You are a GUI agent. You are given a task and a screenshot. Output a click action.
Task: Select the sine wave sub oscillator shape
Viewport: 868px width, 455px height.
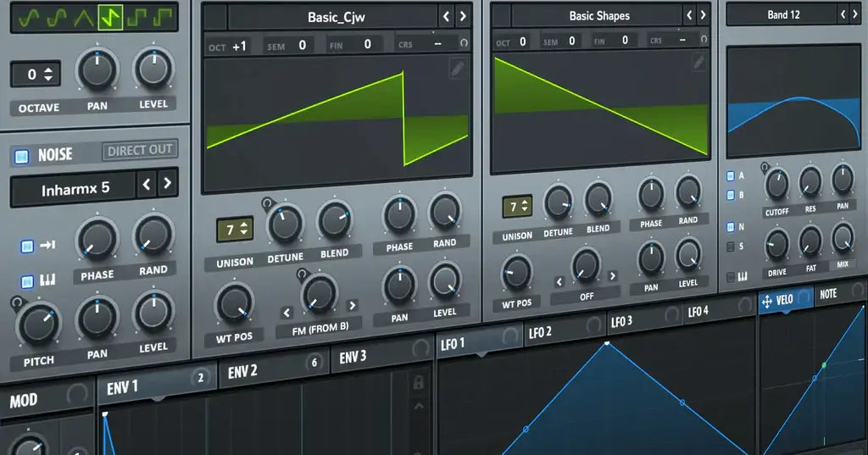31,16
